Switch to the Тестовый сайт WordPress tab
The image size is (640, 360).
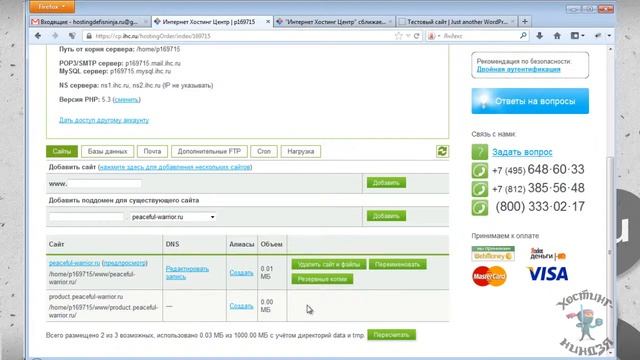click(457, 22)
